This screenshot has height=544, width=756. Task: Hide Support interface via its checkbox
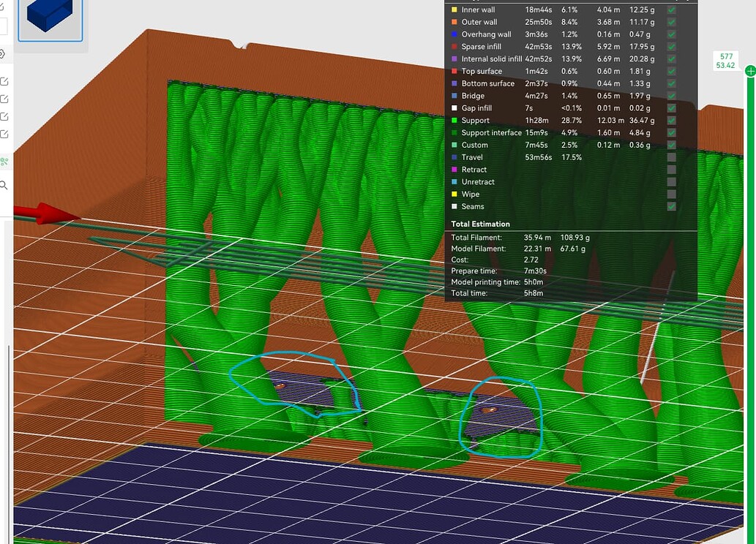tap(671, 132)
